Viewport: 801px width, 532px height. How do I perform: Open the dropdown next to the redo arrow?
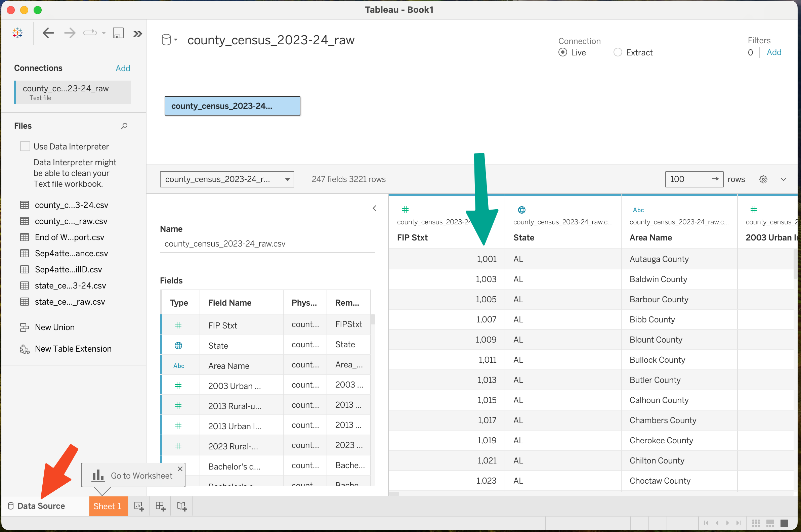pos(103,33)
